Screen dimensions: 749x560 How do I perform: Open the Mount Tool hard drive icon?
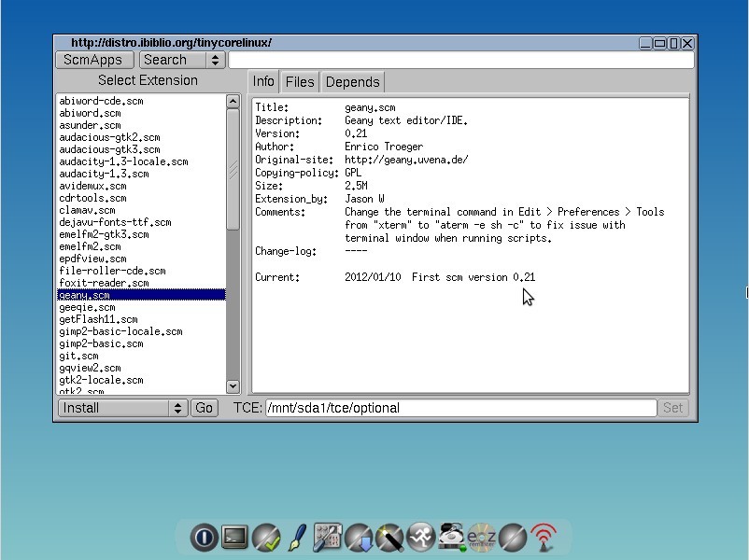451,537
